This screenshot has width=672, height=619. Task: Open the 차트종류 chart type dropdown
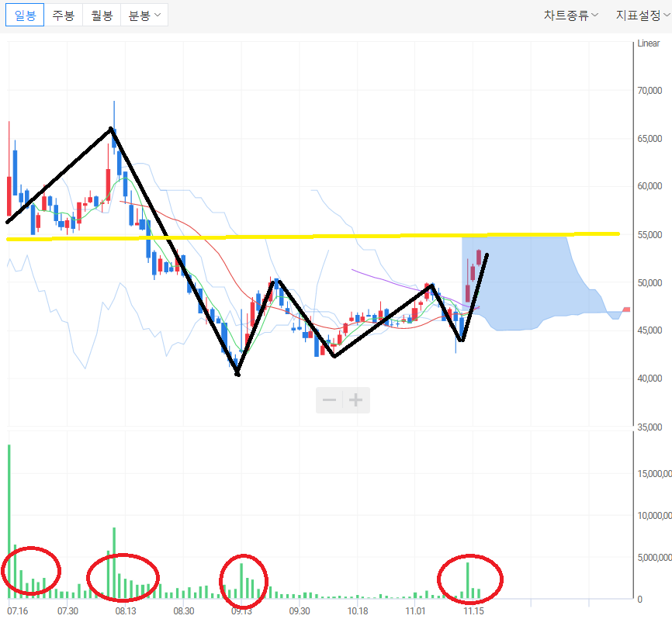[571, 16]
